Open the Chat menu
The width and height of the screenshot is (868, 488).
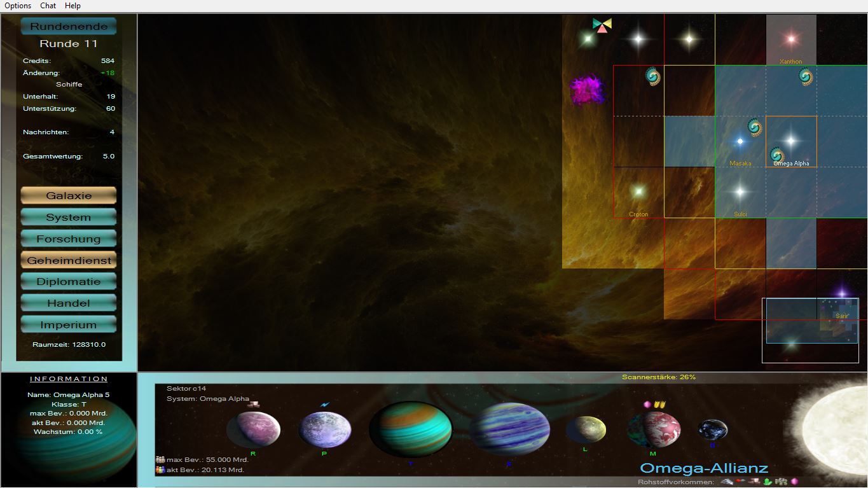pos(48,6)
